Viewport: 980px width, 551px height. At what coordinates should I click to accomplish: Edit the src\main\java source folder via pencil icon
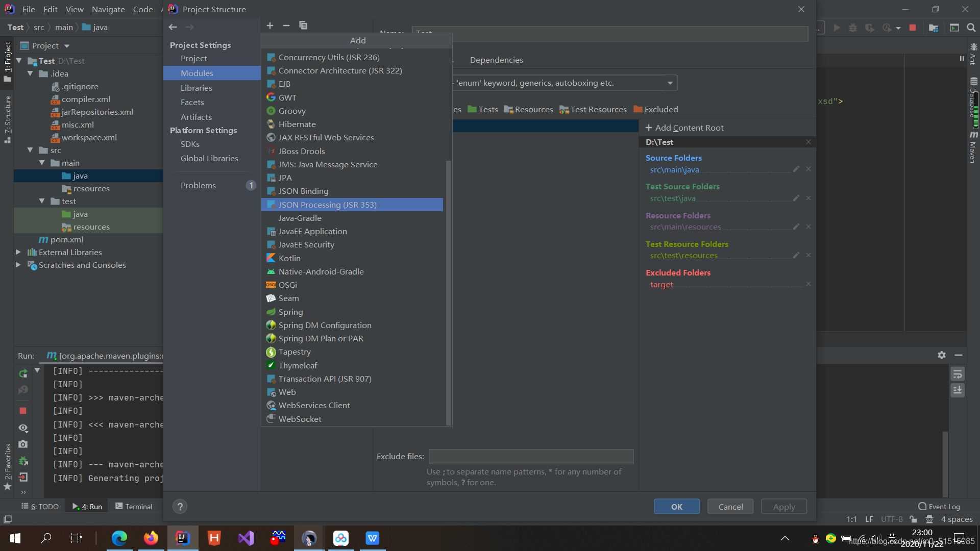click(796, 169)
